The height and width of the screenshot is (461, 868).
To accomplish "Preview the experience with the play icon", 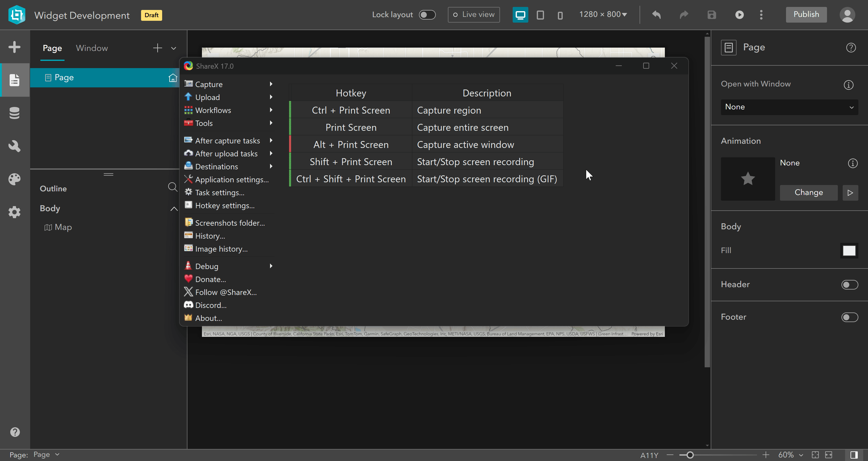I will [x=739, y=14].
